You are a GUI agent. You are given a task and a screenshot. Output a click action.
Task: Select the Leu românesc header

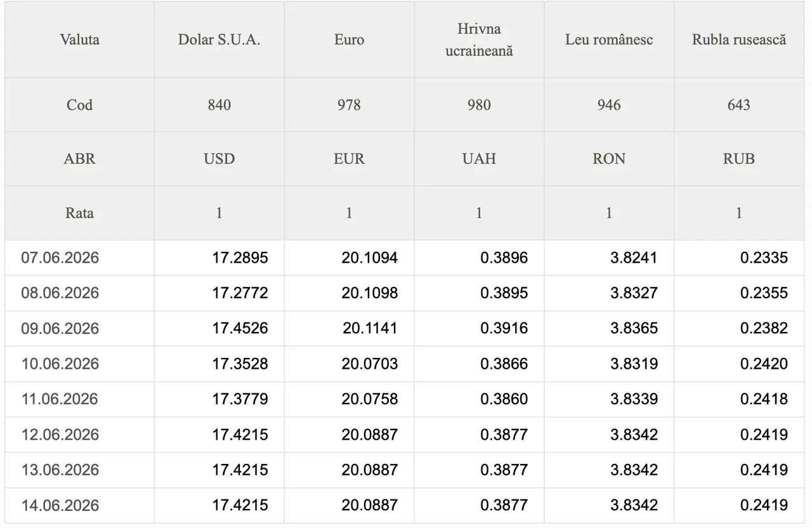coord(609,39)
